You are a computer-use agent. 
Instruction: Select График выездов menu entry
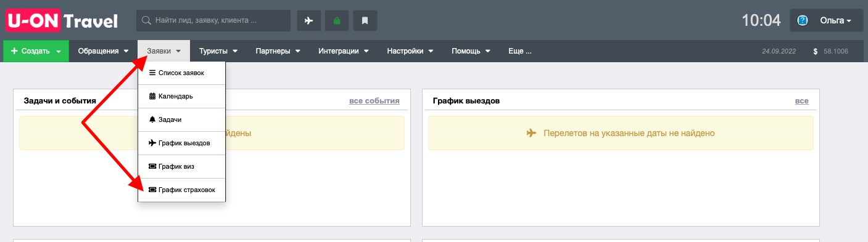[182, 143]
